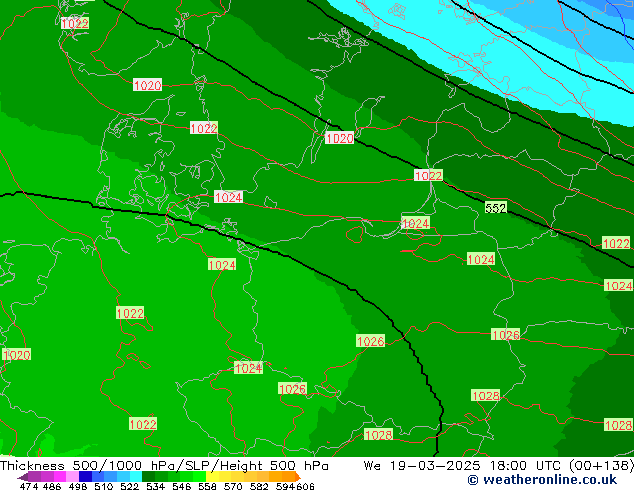
Task: Click the orange arrow cap ending the legend
Action: (x=298, y=476)
